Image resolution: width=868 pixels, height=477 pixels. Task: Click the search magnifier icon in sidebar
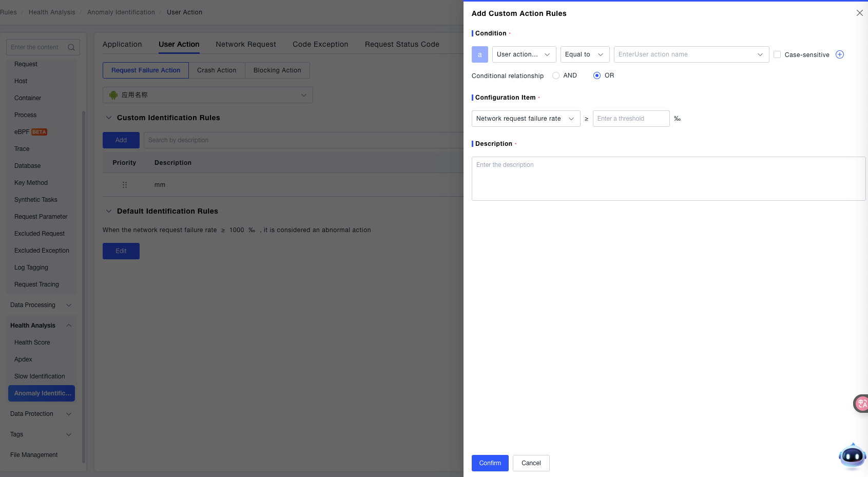71,47
